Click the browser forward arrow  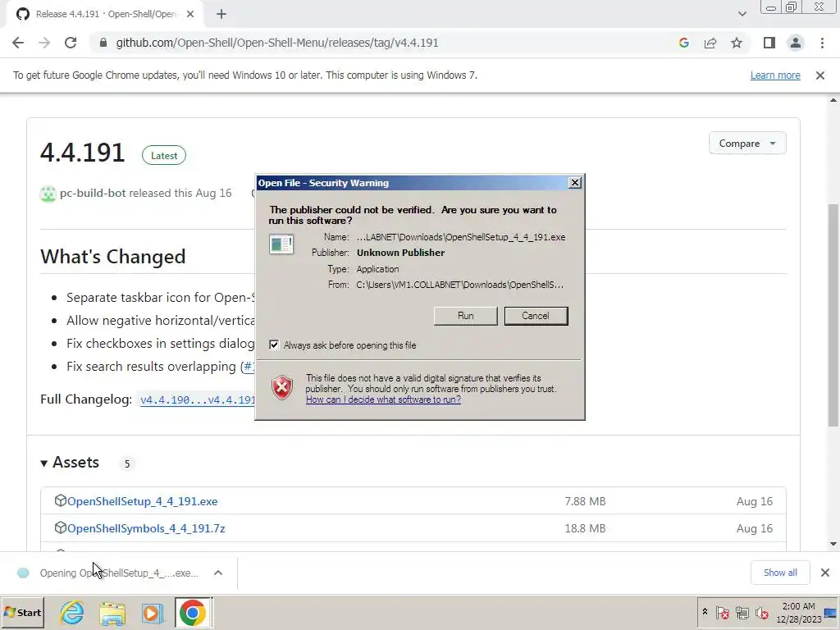[44, 43]
